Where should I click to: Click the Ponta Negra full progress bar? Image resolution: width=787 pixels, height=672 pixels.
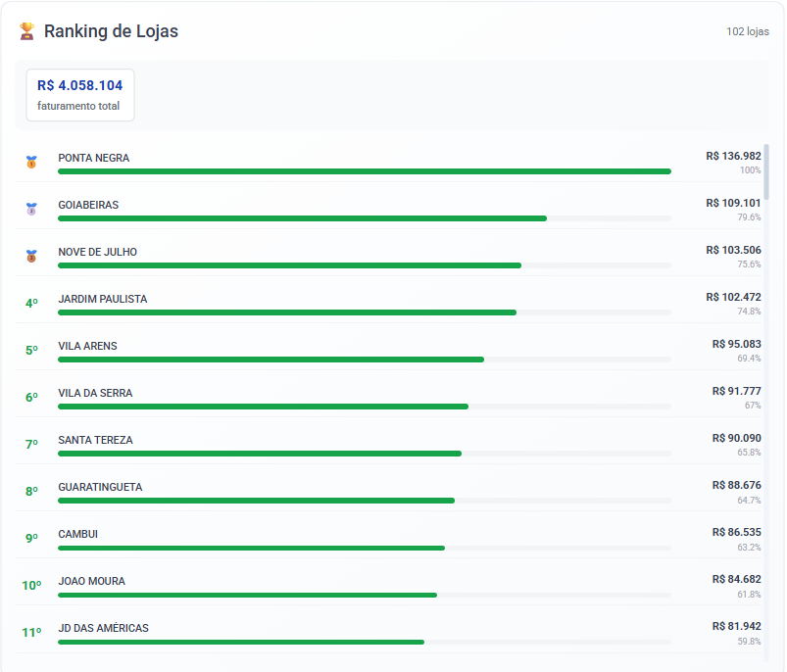tap(364, 171)
